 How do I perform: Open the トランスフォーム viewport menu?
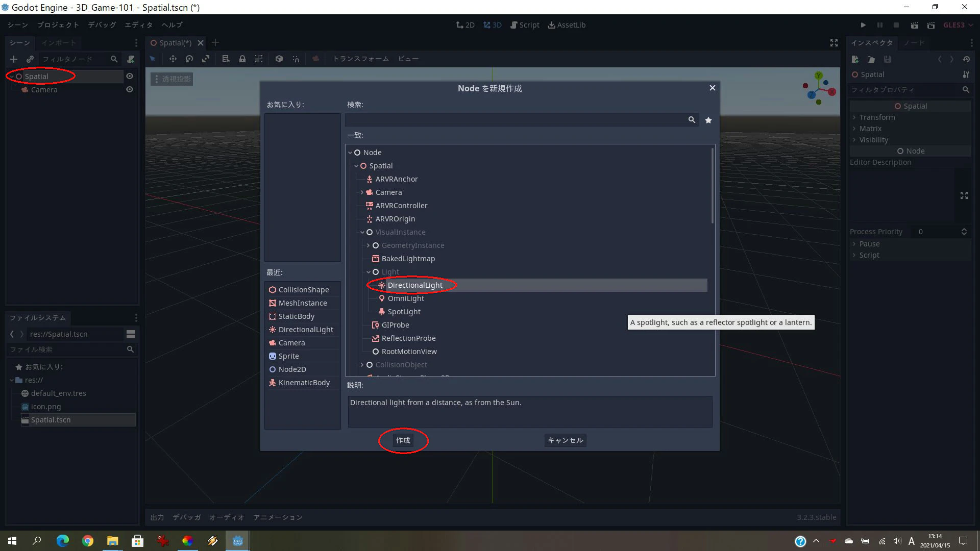[361, 59]
